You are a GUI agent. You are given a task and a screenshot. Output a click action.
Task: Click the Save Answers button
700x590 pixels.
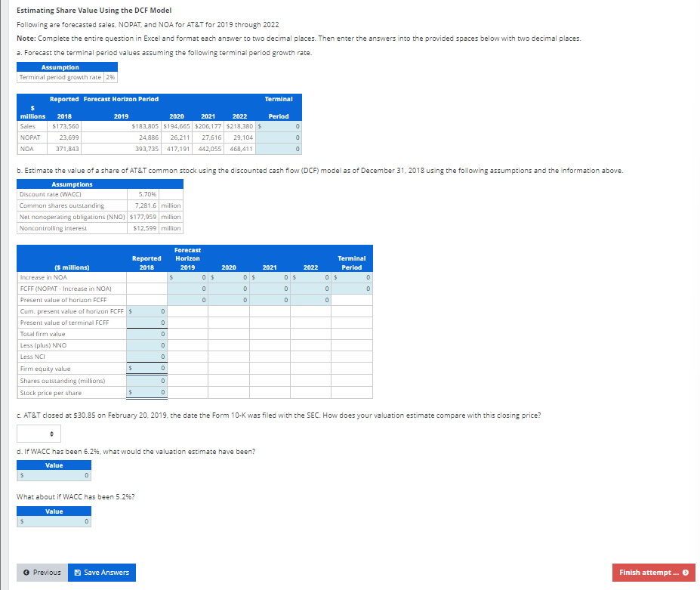click(x=101, y=572)
